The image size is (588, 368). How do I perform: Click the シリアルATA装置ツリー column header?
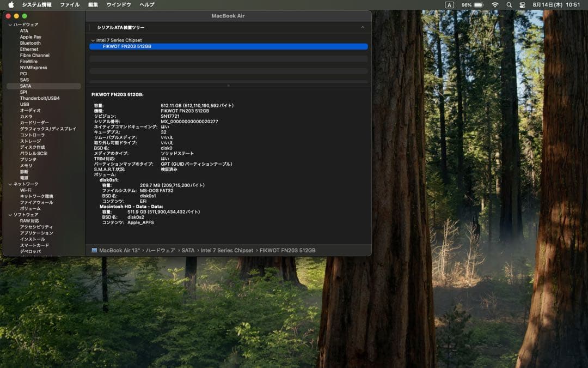tap(121, 27)
